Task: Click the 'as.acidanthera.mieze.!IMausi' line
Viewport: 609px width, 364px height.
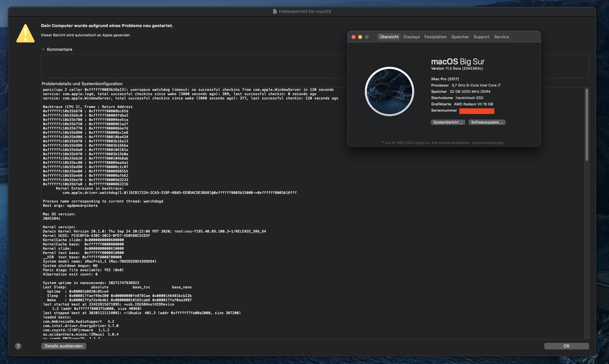Action: click(81, 334)
